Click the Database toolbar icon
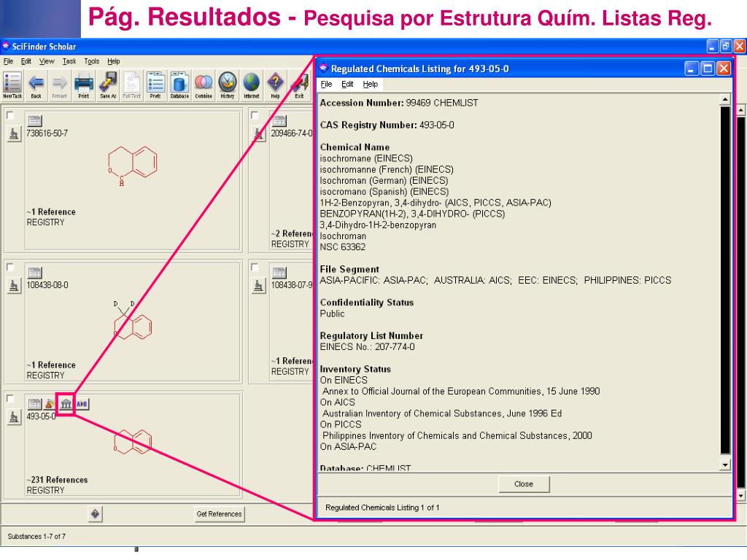Image resolution: width=747 pixels, height=560 pixels. pyautogui.click(x=179, y=85)
